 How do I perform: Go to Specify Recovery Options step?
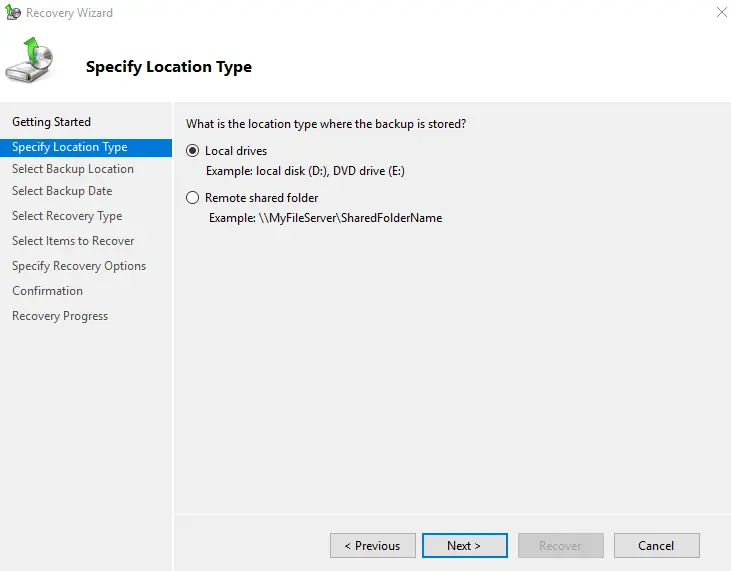point(79,266)
